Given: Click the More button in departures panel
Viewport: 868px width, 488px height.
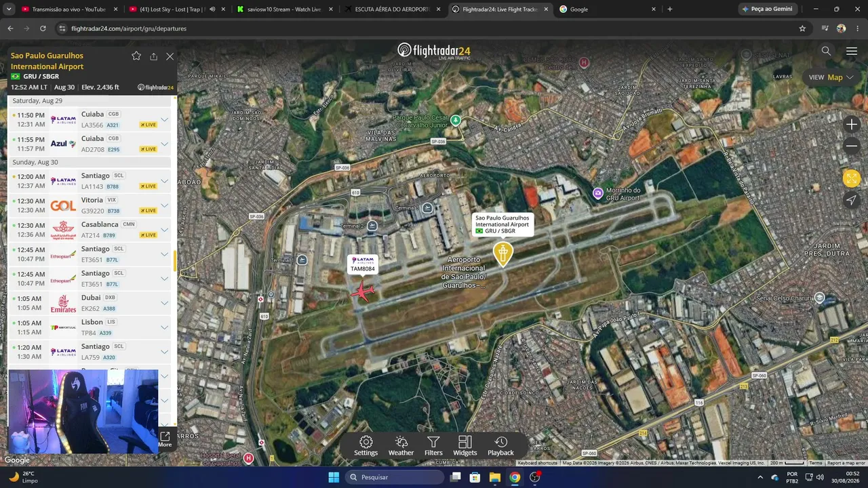Looking at the screenshot, I should coord(165,439).
